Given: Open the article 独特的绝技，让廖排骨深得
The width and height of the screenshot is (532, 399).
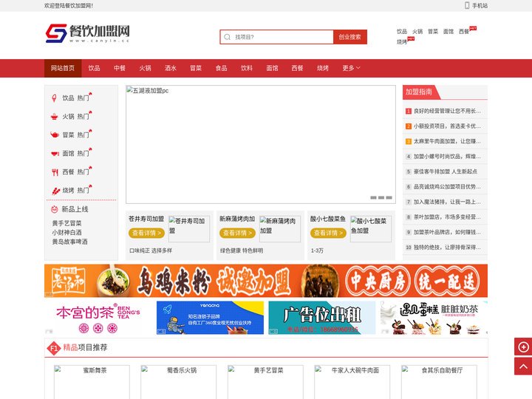Looking at the screenshot, I should (447, 248).
